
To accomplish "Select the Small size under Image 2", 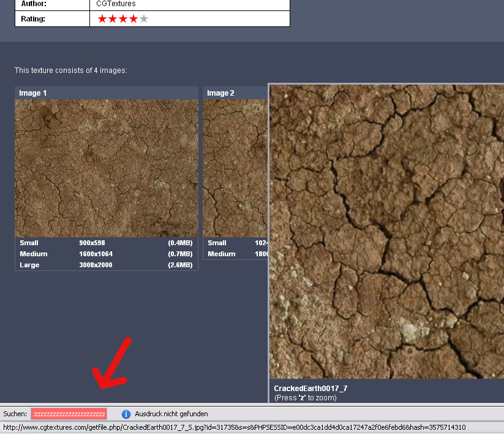I will coord(217,243).
